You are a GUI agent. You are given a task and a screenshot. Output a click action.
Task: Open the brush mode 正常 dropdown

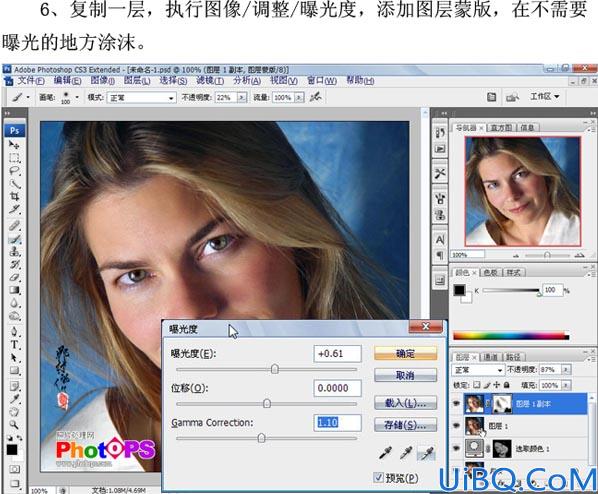point(141,98)
